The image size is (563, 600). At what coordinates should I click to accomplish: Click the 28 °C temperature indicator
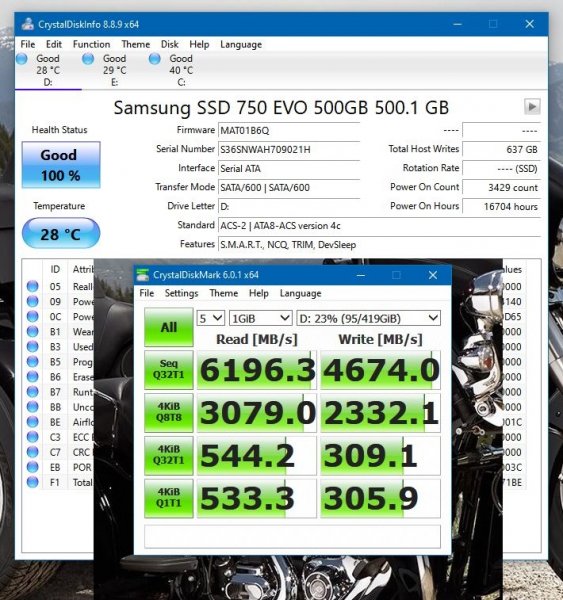pyautogui.click(x=61, y=233)
